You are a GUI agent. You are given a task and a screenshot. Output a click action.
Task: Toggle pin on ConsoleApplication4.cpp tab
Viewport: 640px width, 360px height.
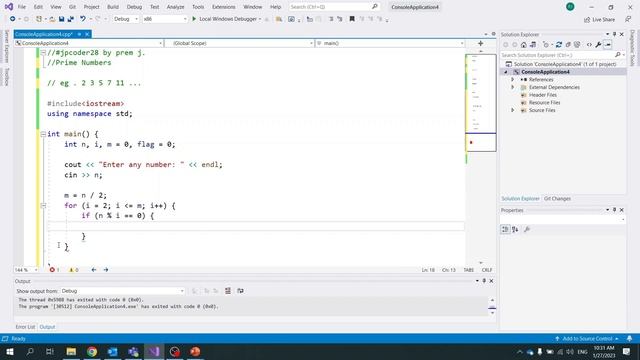(x=79, y=34)
